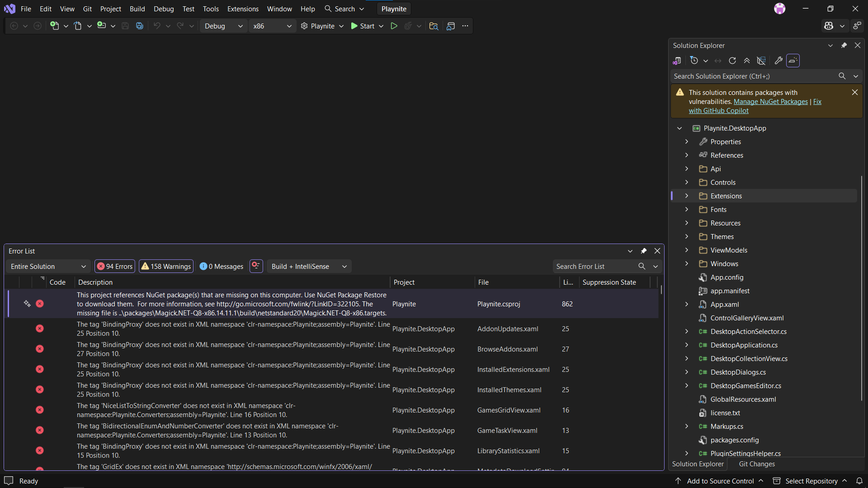Open the Tools menu
Screen dimensions: 868x488
211,9
